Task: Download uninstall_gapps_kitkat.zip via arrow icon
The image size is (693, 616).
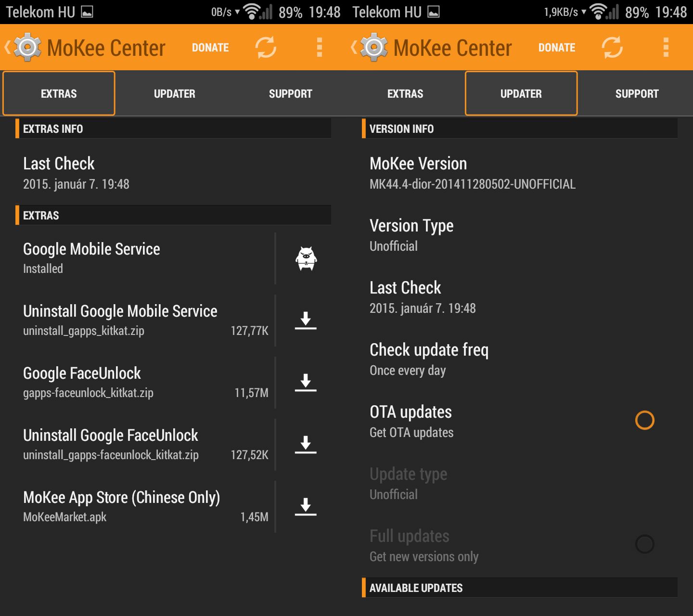Action: 306,320
